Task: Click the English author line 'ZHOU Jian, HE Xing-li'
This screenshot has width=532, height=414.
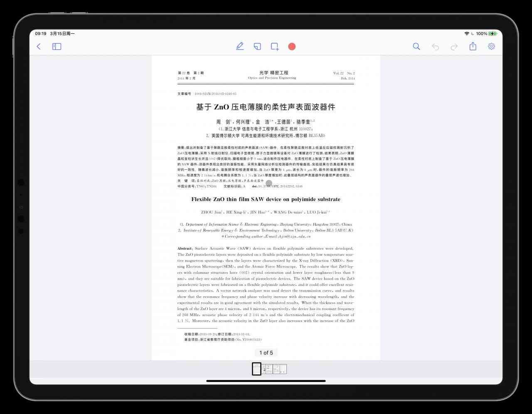Action: (266, 212)
